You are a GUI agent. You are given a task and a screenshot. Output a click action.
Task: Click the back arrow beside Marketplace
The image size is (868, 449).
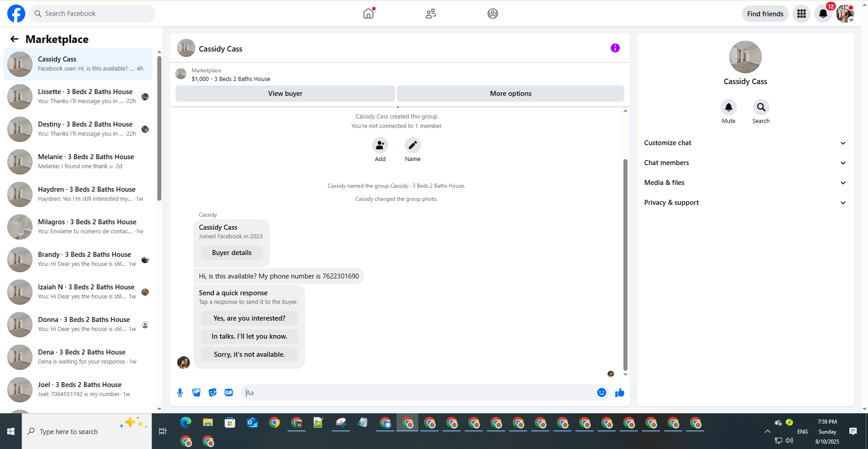pyautogui.click(x=14, y=39)
